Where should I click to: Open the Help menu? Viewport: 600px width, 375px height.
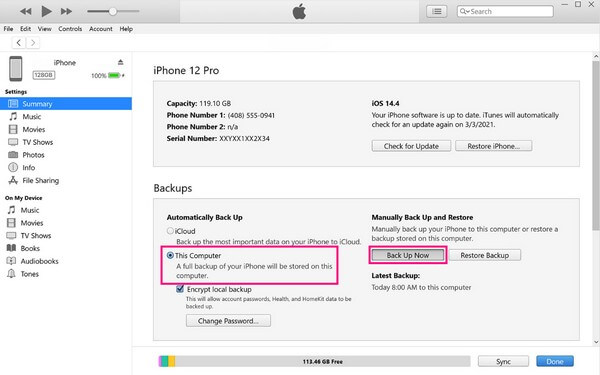click(126, 29)
